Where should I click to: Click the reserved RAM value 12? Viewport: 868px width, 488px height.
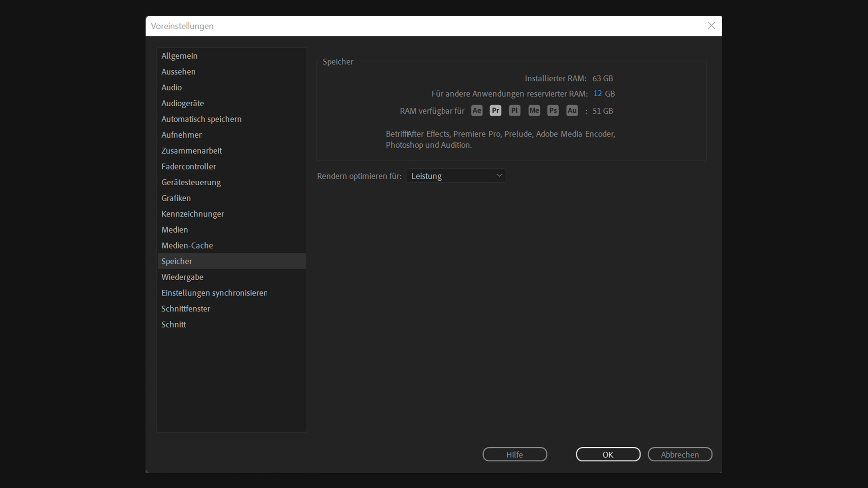597,94
